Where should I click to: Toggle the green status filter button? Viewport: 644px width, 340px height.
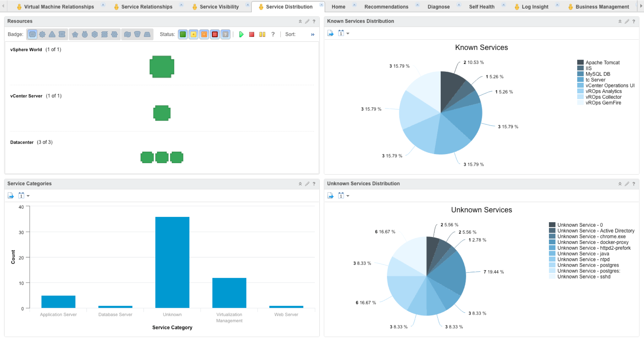(x=183, y=34)
